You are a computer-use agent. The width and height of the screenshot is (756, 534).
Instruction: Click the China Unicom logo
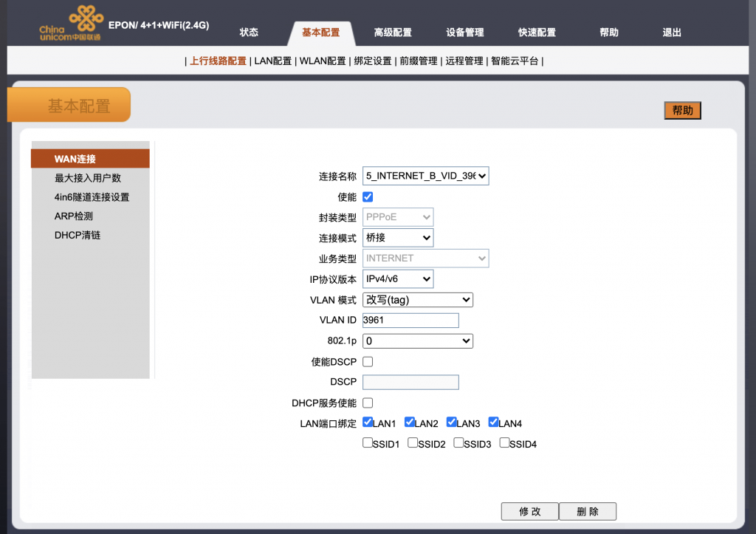click(72, 24)
